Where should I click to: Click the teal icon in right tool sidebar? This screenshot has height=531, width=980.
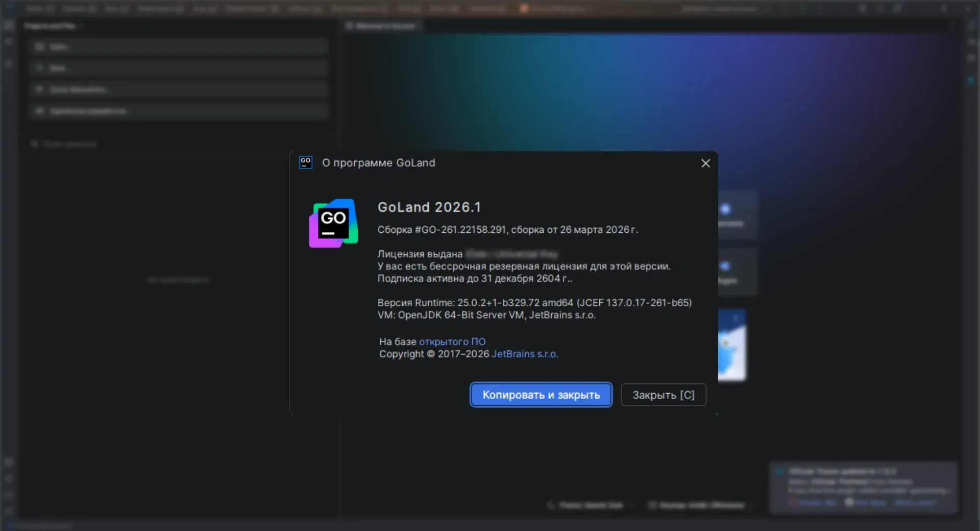coord(971,80)
